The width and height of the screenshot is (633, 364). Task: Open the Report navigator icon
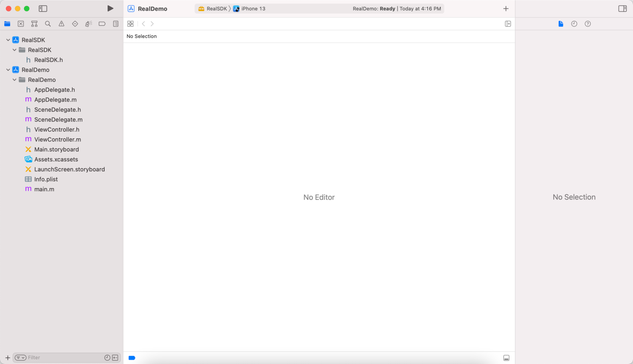coord(116,24)
